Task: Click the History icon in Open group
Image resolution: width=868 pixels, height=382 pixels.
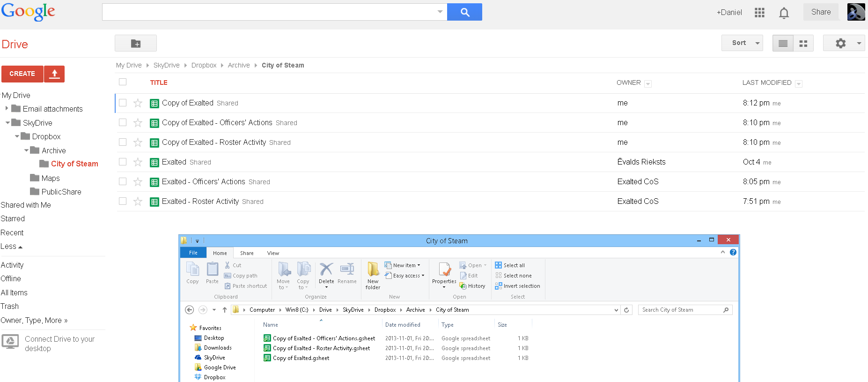Action: 463,286
